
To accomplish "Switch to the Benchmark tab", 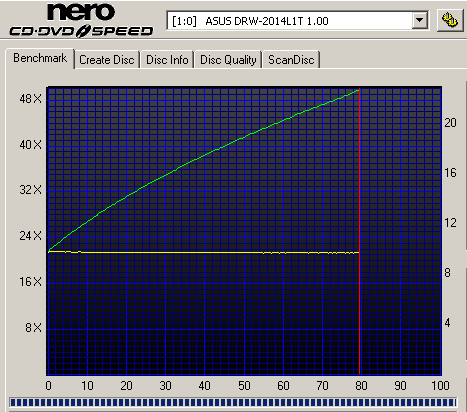I will [40, 58].
